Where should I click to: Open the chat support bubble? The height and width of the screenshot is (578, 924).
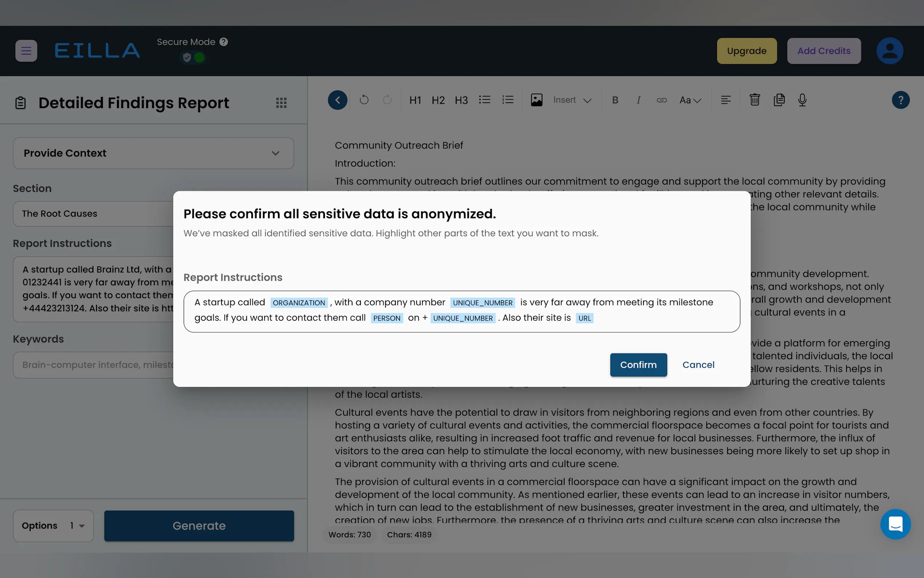pyautogui.click(x=895, y=524)
